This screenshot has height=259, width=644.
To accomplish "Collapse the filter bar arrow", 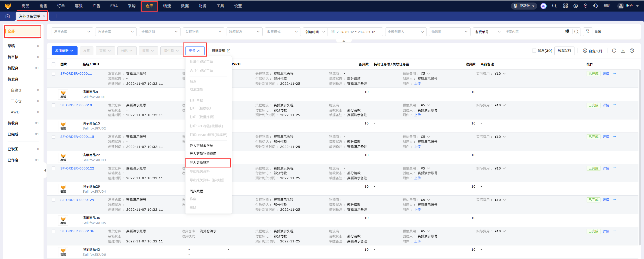I will (x=344, y=41).
